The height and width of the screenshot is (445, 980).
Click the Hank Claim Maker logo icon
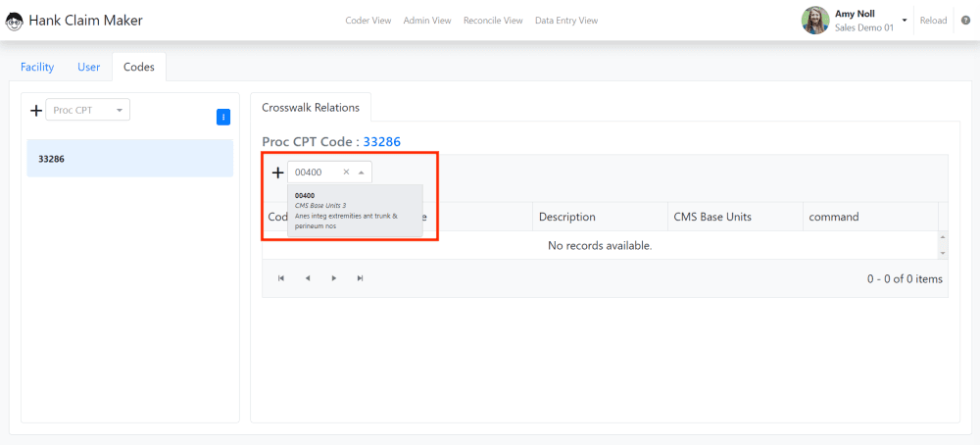(15, 21)
